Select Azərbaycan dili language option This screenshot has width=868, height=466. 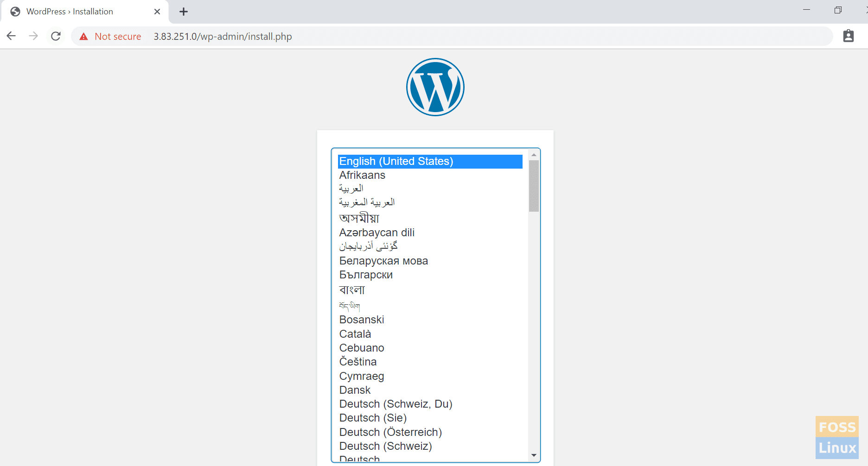[x=430, y=233]
